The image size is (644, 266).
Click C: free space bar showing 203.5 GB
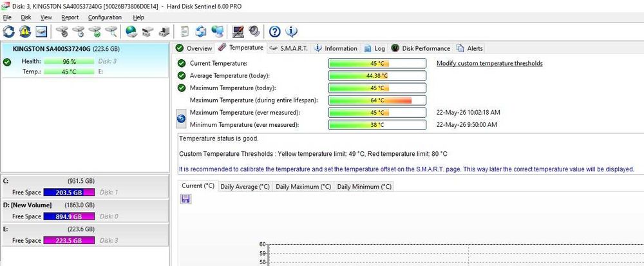[69, 192]
